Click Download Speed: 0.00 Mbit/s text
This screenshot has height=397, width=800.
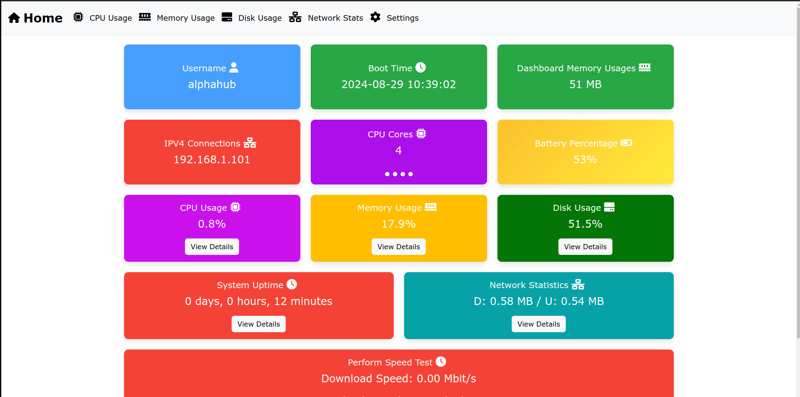coord(398,379)
